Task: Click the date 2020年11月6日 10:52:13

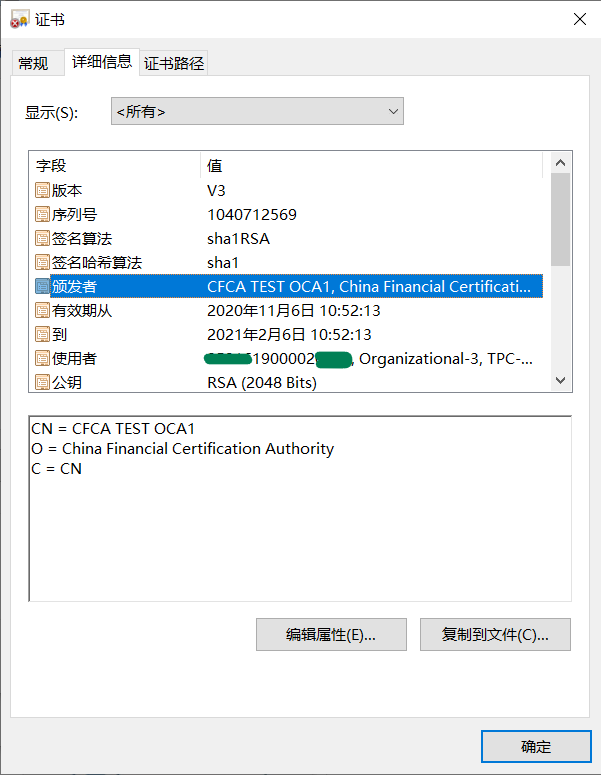Action: (294, 310)
